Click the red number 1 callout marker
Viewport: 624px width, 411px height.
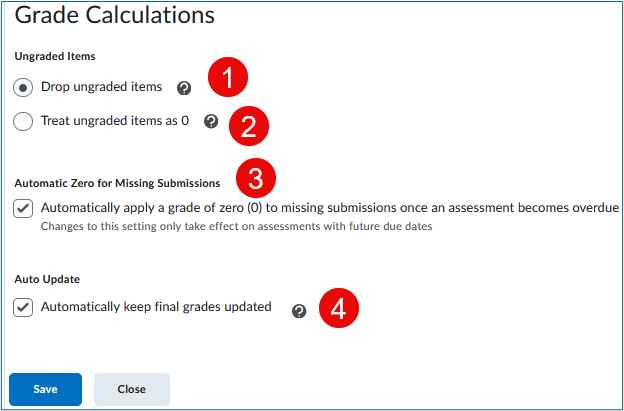coord(227,78)
